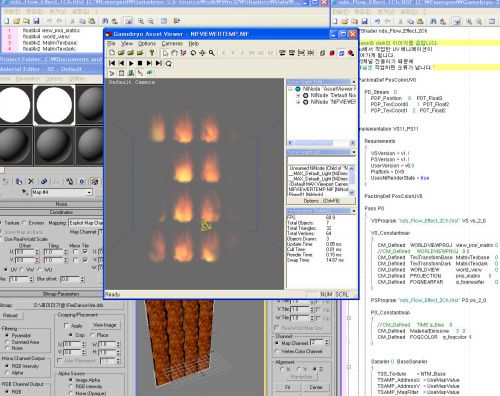Select Vertex Color Channel radio button

[x=277, y=351]
